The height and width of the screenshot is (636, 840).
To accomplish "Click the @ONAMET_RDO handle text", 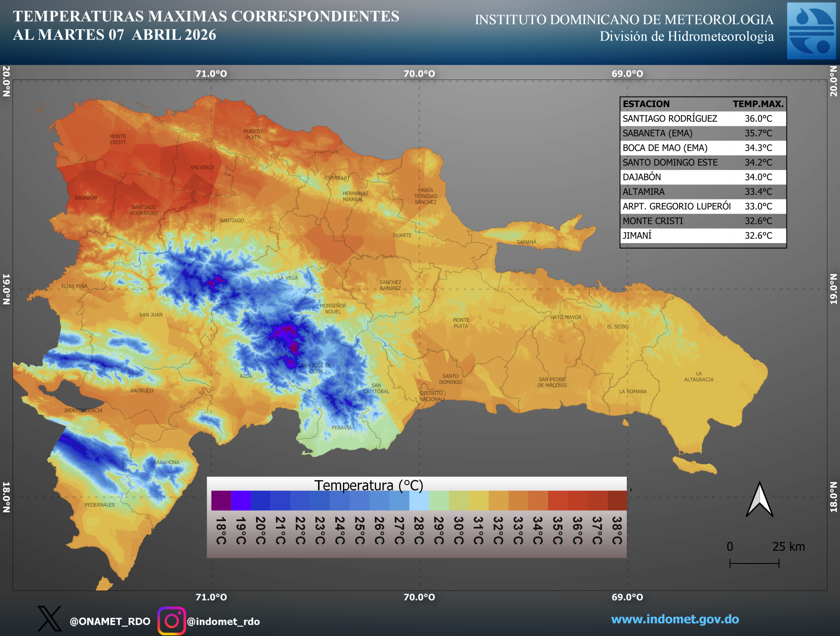I will (110, 622).
